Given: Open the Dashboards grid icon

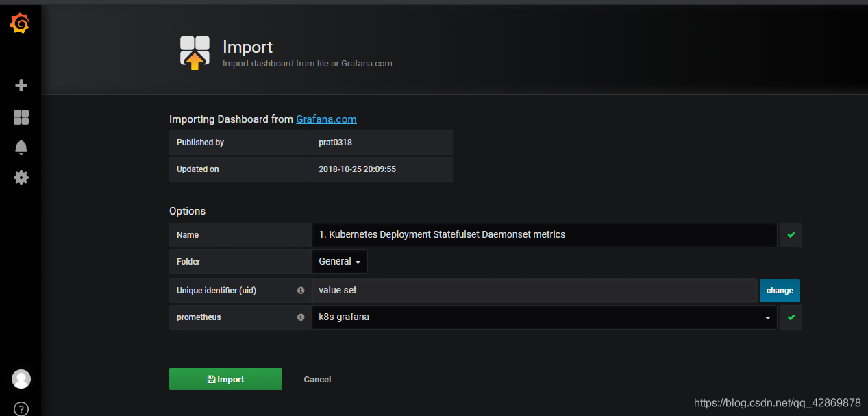Looking at the screenshot, I should pyautogui.click(x=21, y=117).
